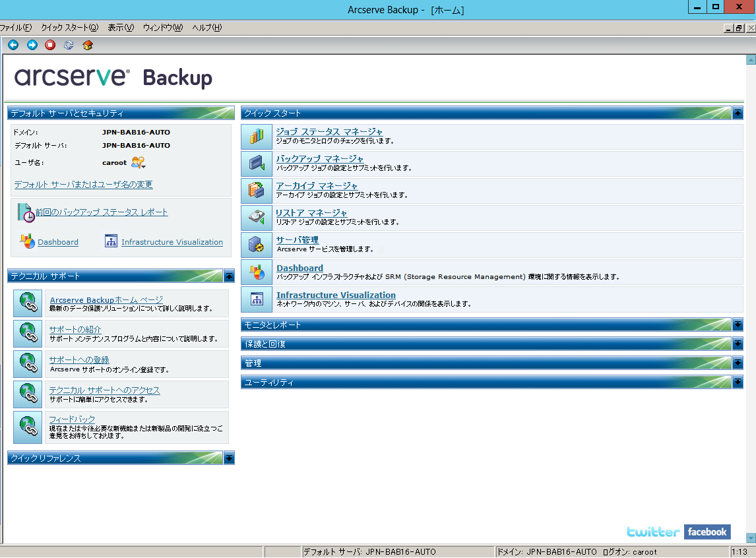
Task: Click the ジョブ ステータス マネージャ icon
Action: coord(257,137)
